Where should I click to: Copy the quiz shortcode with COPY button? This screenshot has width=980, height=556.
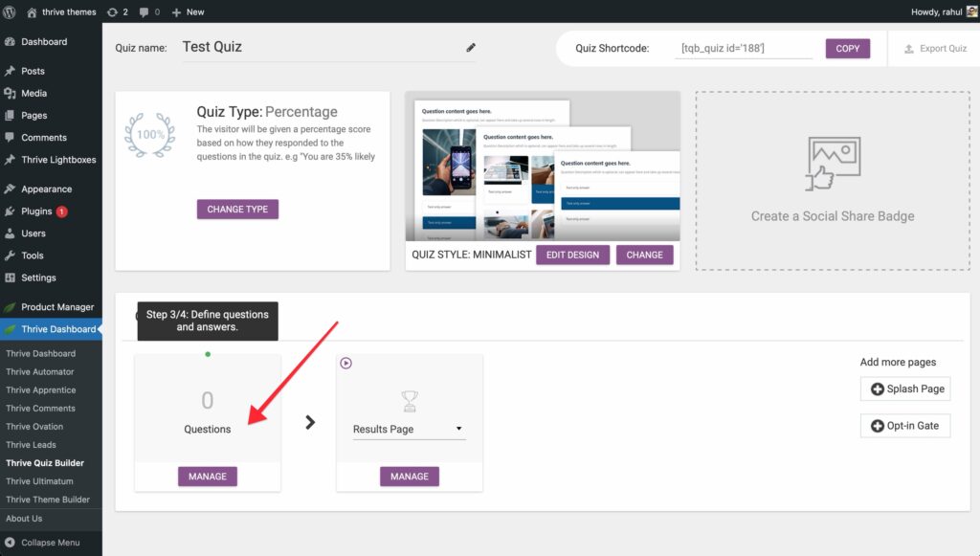(x=847, y=49)
